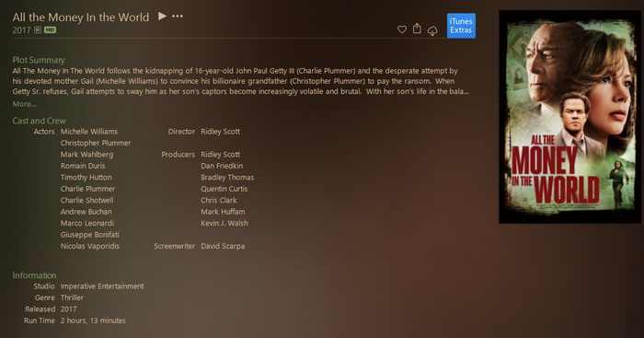Click the Actors label
This screenshot has width=644, height=338.
tap(44, 132)
